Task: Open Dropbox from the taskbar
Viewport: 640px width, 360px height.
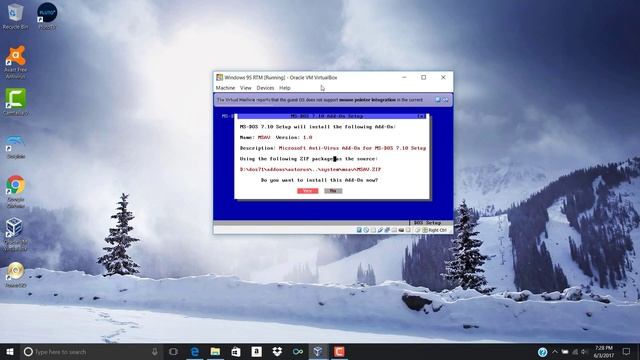Action: pos(277,351)
